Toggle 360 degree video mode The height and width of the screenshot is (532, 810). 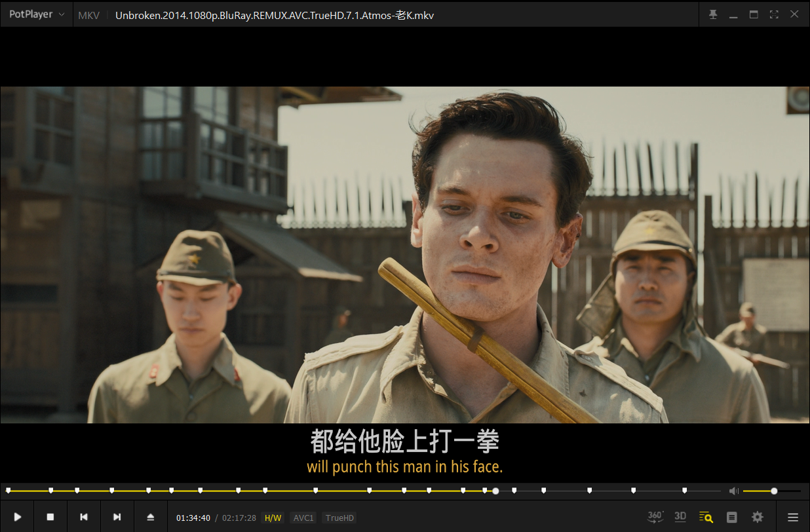(655, 516)
